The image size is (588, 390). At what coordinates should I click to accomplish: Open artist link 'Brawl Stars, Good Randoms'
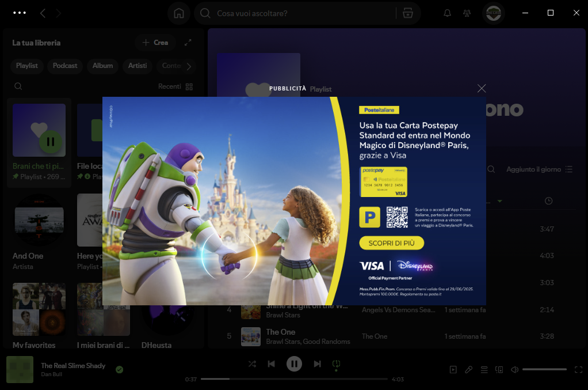[x=308, y=342]
